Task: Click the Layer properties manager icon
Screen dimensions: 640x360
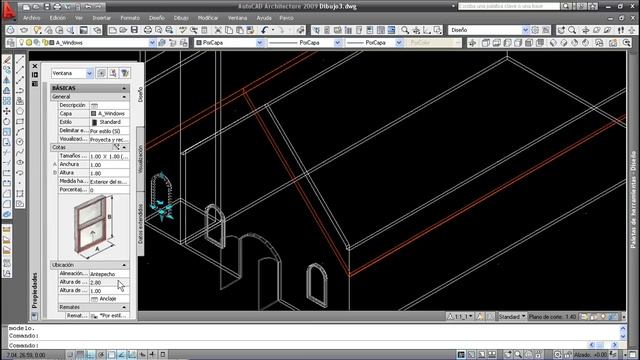Action: (x=11, y=42)
